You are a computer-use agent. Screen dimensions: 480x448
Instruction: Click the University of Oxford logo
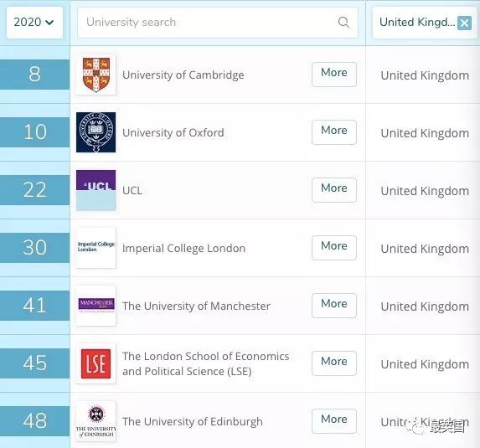pos(96,132)
